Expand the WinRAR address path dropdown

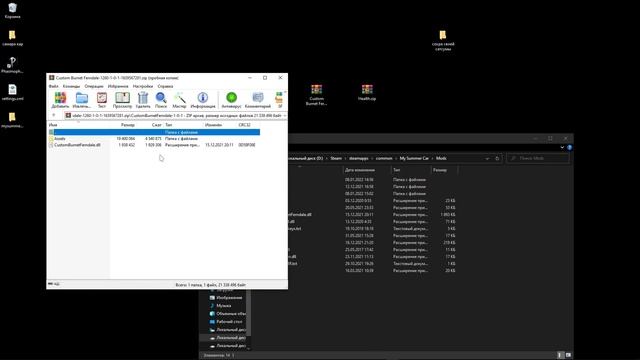pos(284,116)
